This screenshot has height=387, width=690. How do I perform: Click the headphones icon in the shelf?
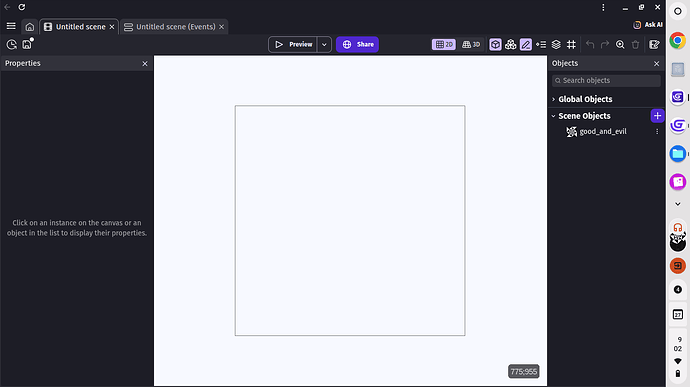[x=678, y=228]
